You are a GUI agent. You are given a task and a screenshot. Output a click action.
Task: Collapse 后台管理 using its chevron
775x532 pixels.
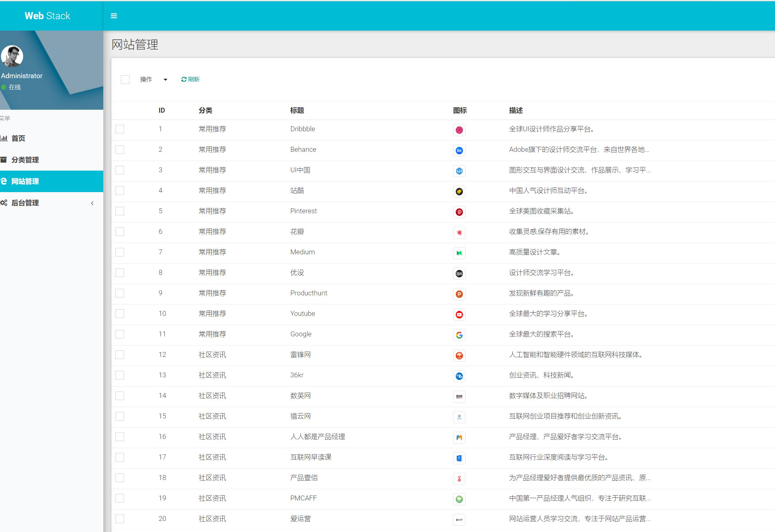[x=93, y=203]
